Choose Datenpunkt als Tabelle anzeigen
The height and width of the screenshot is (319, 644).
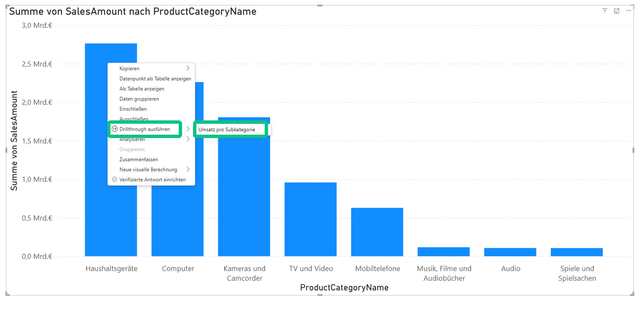155,79
